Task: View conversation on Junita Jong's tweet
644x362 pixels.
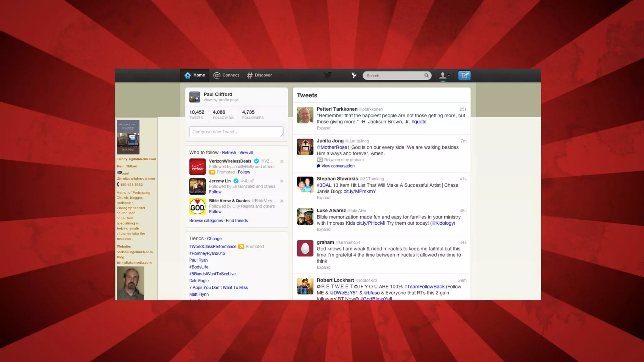Action: click(x=336, y=166)
